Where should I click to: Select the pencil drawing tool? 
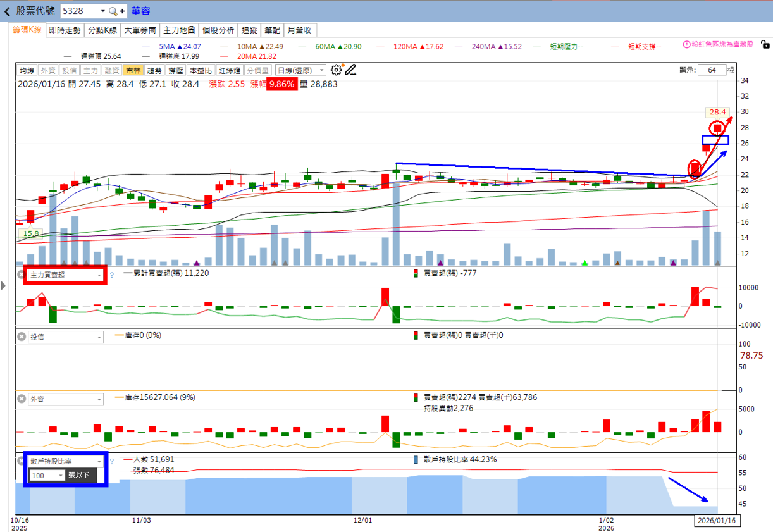point(350,70)
